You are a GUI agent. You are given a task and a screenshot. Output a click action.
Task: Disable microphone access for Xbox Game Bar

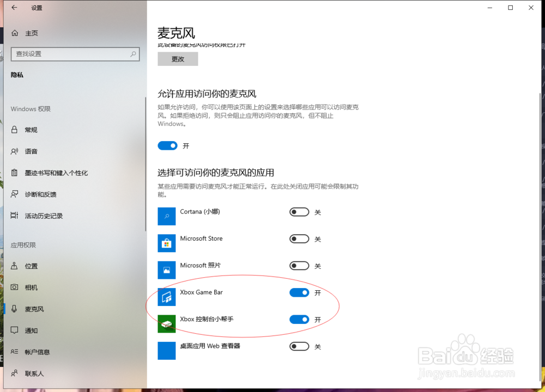(x=299, y=292)
